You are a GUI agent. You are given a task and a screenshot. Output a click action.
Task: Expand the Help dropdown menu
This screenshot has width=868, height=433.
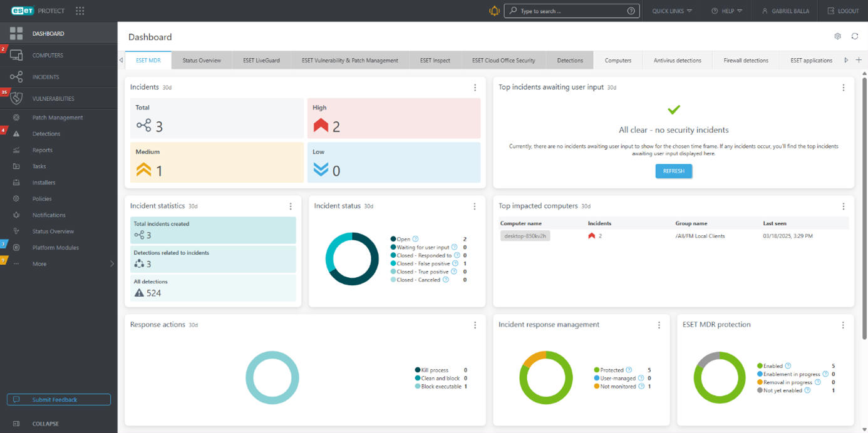point(726,11)
